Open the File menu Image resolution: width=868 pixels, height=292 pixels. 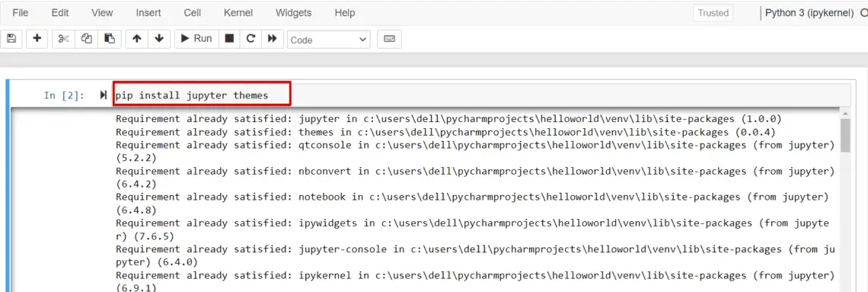[20, 13]
